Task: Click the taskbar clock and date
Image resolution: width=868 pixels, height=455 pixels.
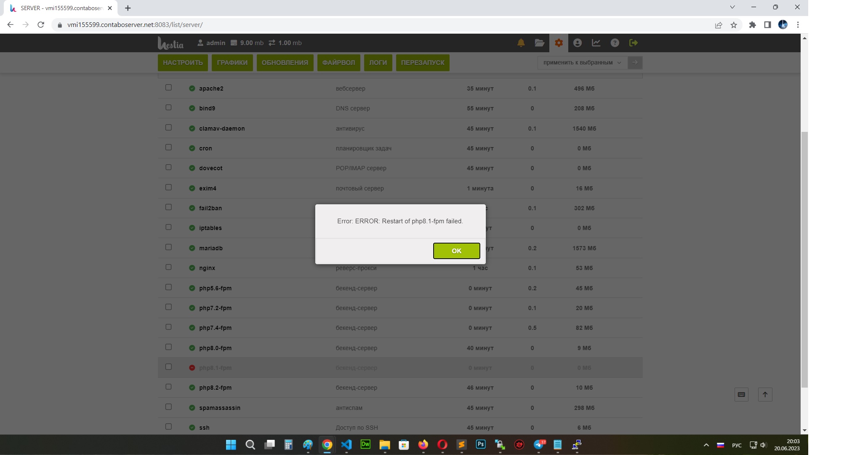Action: 787,445
